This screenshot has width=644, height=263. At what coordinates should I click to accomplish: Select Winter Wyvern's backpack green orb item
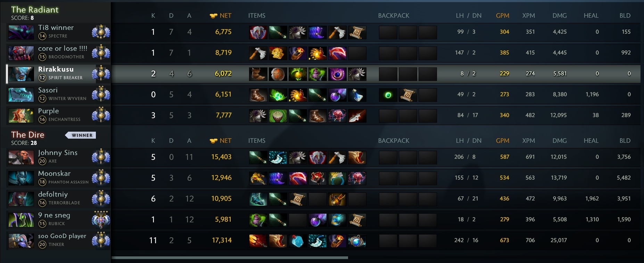point(388,95)
